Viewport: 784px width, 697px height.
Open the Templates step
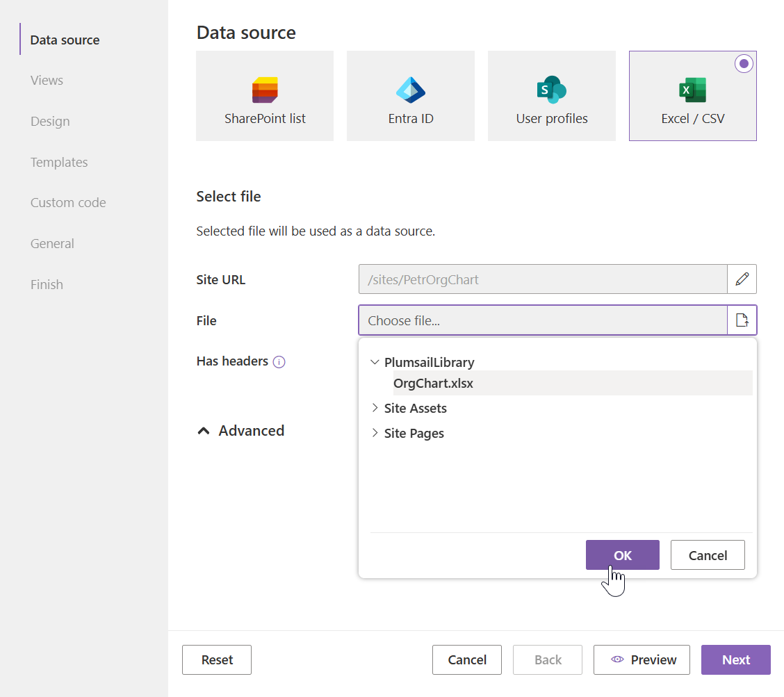pos(59,162)
